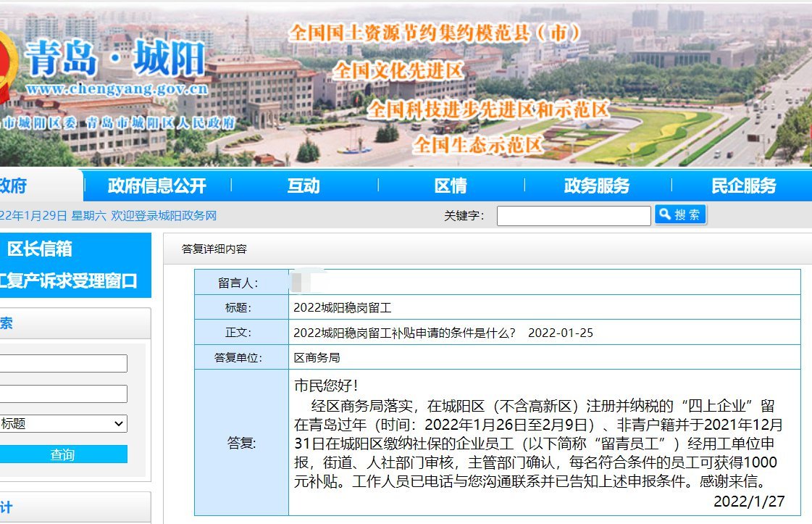
Task: Click the 青岛·城阳 site logo title
Action: [x=116, y=59]
